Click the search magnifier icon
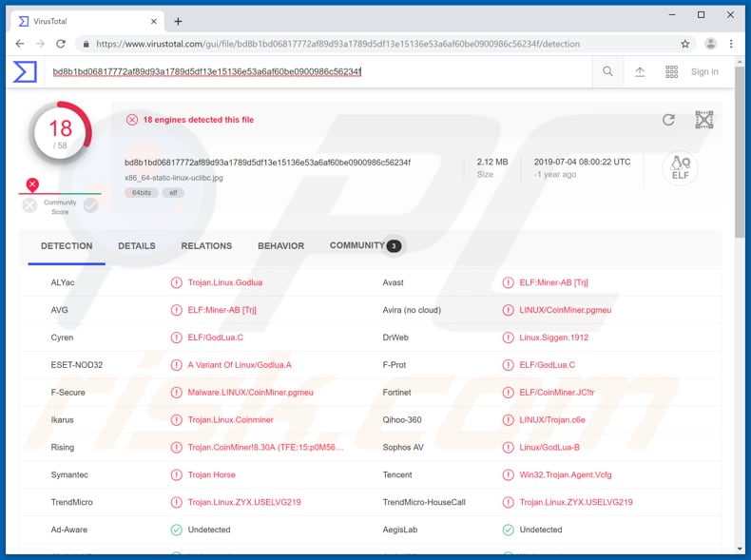This screenshot has width=751, height=560. 607,72
